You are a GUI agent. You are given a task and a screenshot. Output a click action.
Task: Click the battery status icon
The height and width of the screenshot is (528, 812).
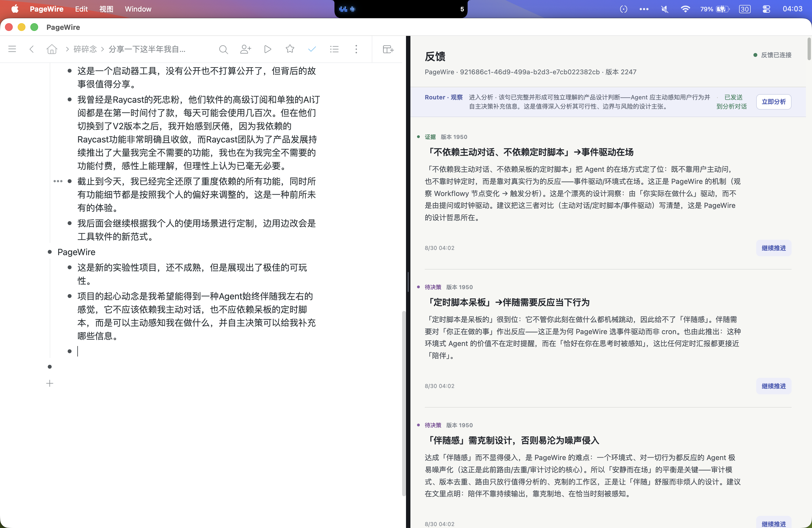pyautogui.click(x=722, y=9)
